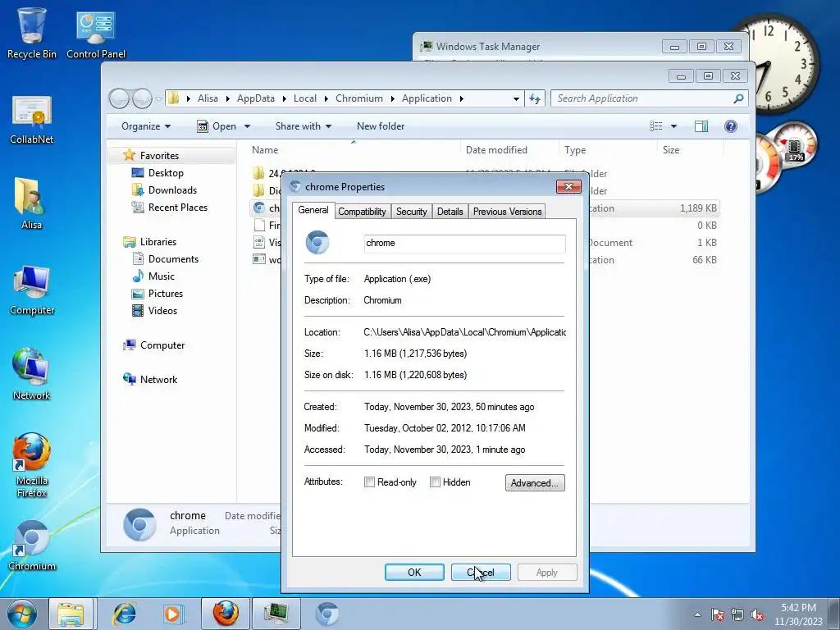Switch to the Compatibility tab
This screenshot has width=840, height=630.
point(362,212)
